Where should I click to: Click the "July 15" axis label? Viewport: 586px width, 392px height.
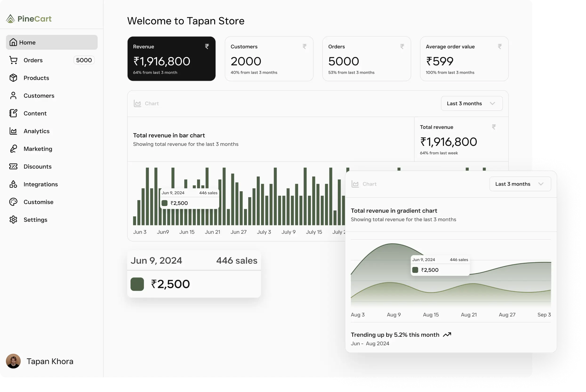[314, 232]
